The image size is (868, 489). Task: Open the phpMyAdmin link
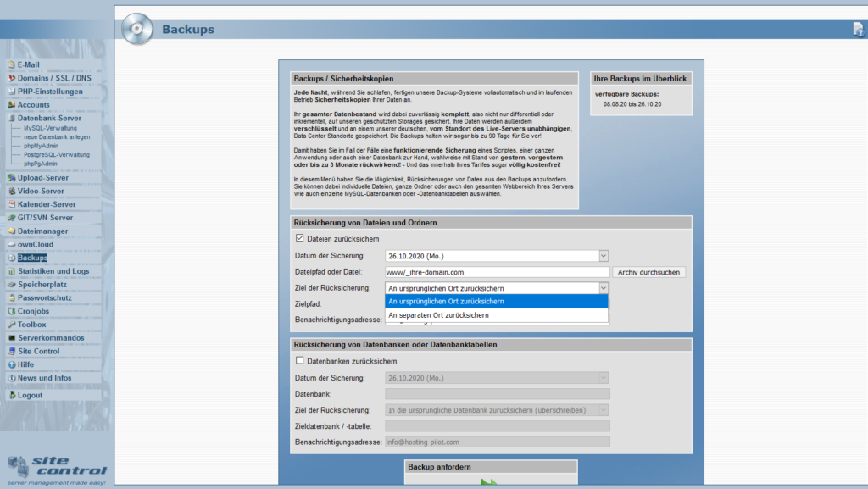[41, 146]
